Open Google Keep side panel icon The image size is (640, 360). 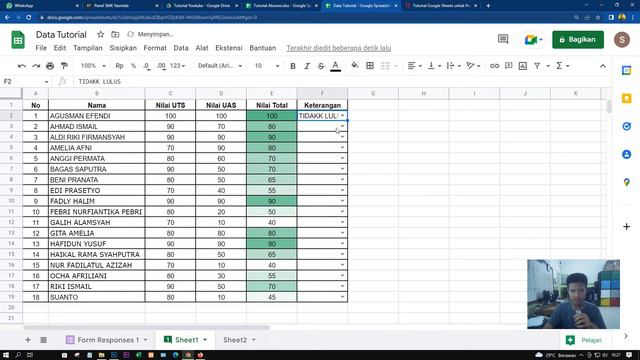click(626, 98)
